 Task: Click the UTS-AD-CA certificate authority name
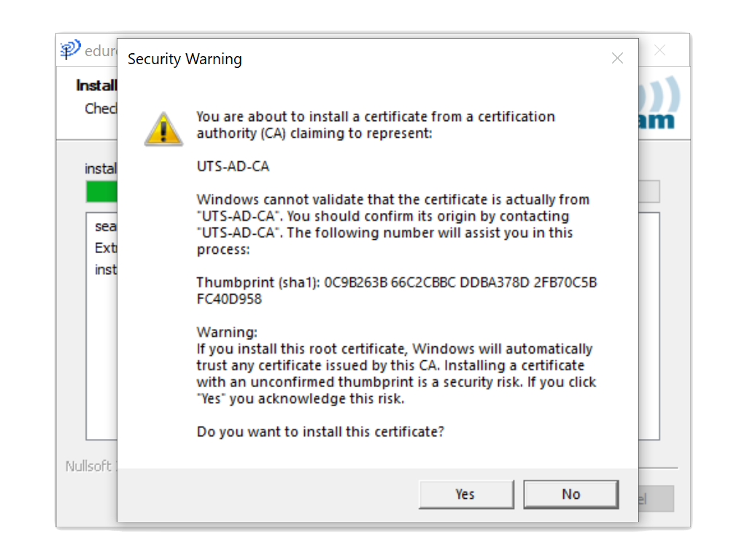tap(233, 166)
